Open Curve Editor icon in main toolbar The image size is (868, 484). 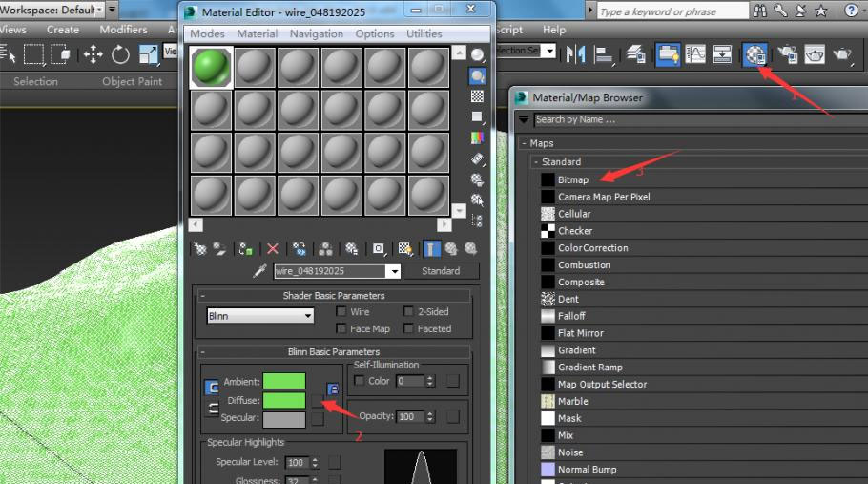pos(695,54)
